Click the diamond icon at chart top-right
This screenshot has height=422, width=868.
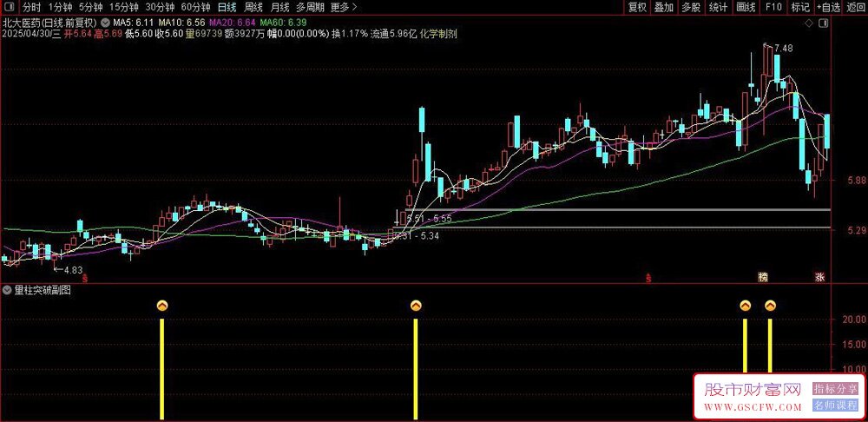point(809,23)
